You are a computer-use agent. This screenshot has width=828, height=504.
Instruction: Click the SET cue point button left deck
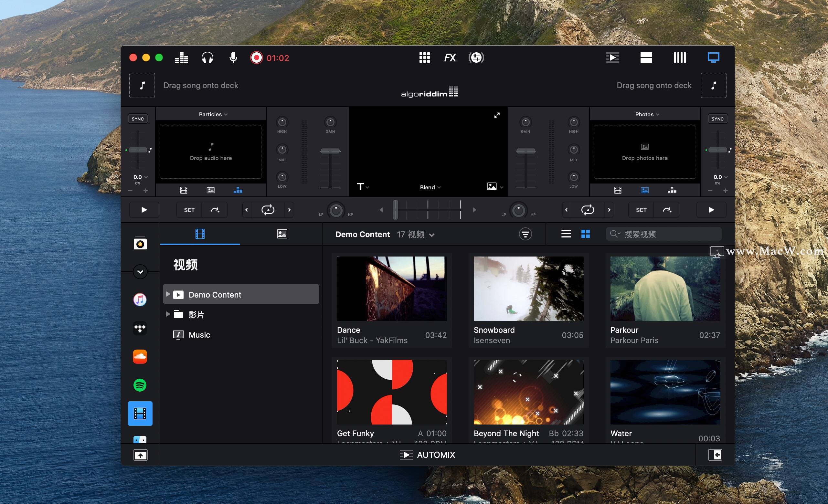click(x=188, y=209)
